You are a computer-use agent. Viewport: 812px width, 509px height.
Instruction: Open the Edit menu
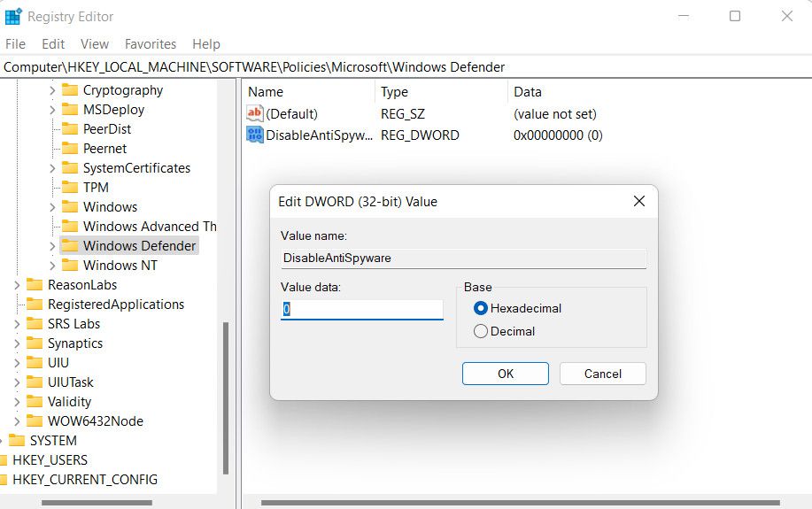click(53, 44)
